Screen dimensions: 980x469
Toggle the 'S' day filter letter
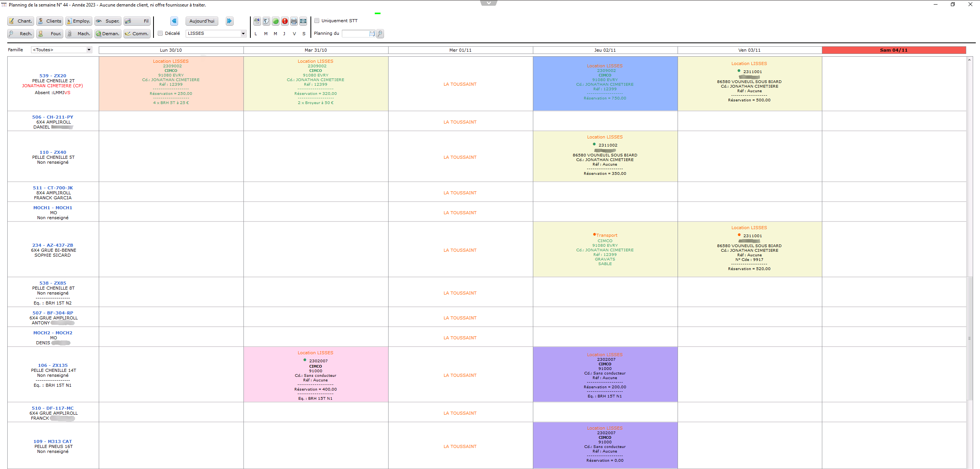point(304,34)
